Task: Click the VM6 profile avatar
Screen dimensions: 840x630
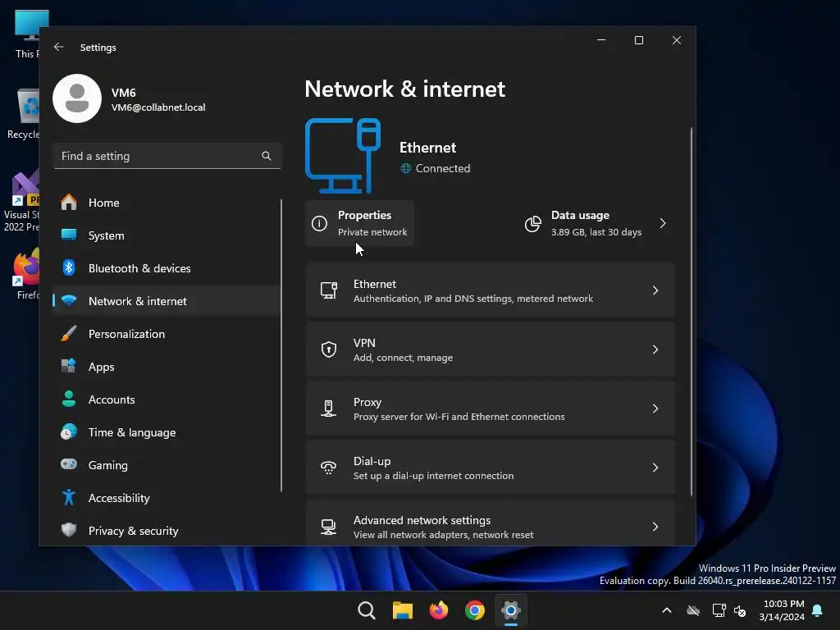Action: click(x=77, y=98)
